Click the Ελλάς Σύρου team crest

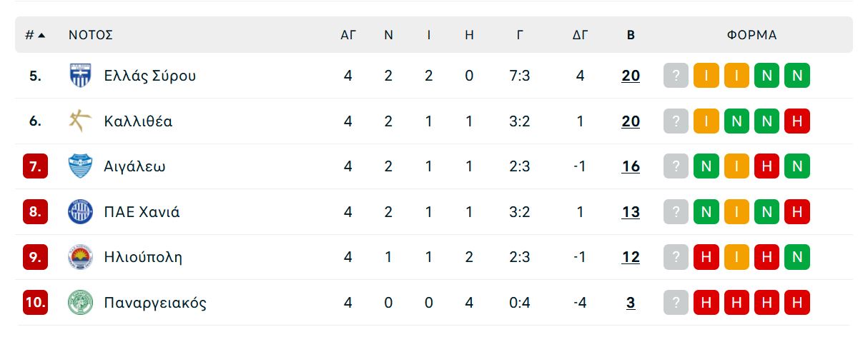click(80, 76)
